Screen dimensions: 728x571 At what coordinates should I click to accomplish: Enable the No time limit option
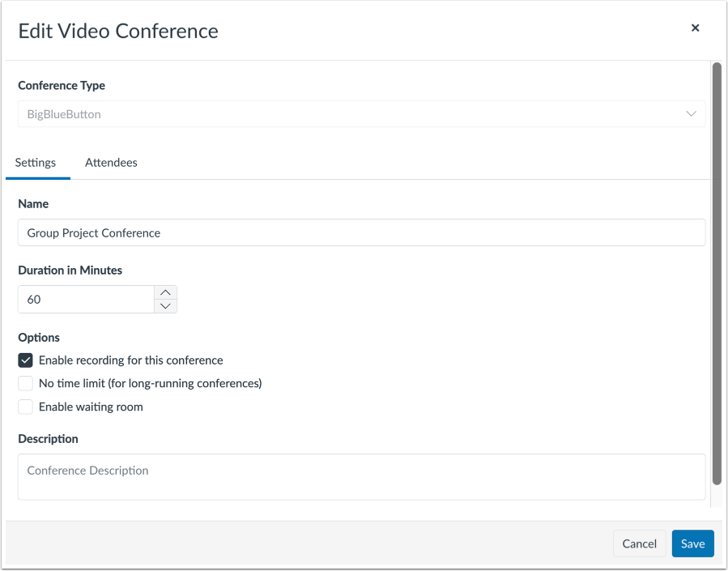click(25, 383)
